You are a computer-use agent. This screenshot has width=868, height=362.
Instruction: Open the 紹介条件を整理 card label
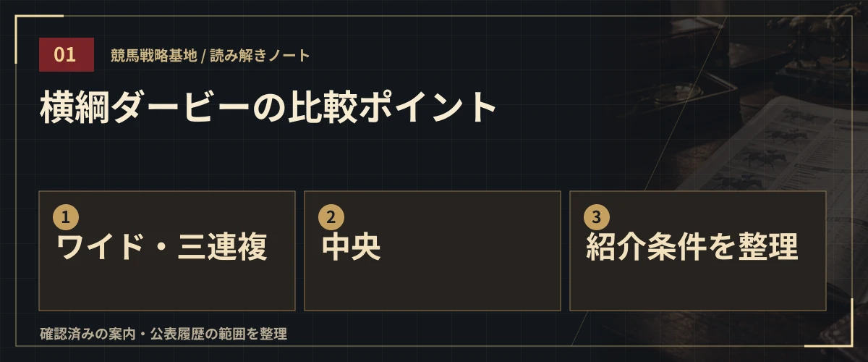pyautogui.click(x=692, y=248)
